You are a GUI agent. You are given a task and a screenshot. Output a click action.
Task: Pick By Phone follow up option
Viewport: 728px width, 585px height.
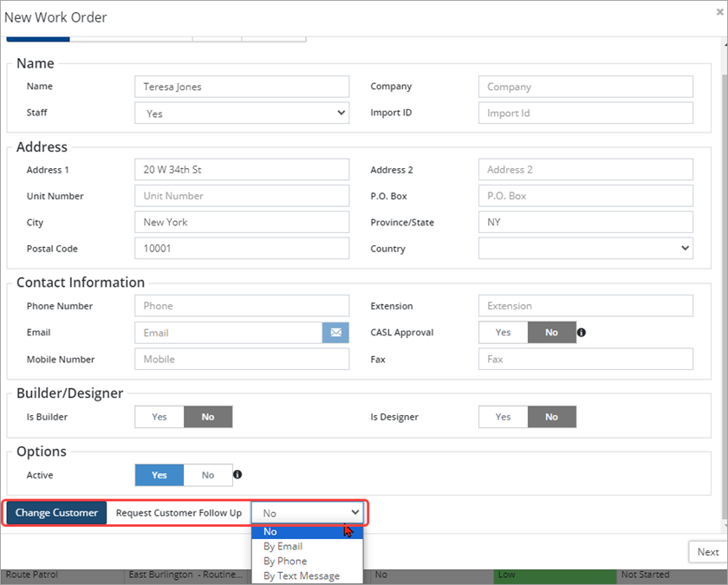pyautogui.click(x=285, y=562)
